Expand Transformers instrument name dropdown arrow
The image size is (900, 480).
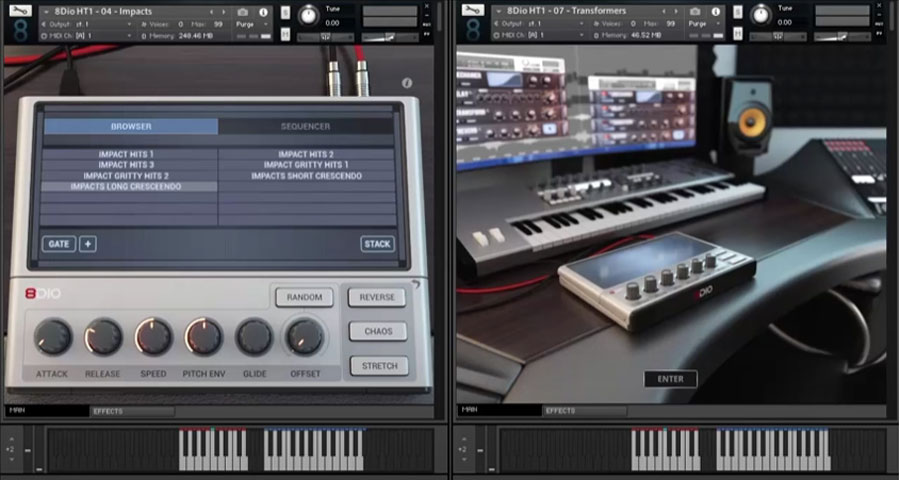point(499,11)
